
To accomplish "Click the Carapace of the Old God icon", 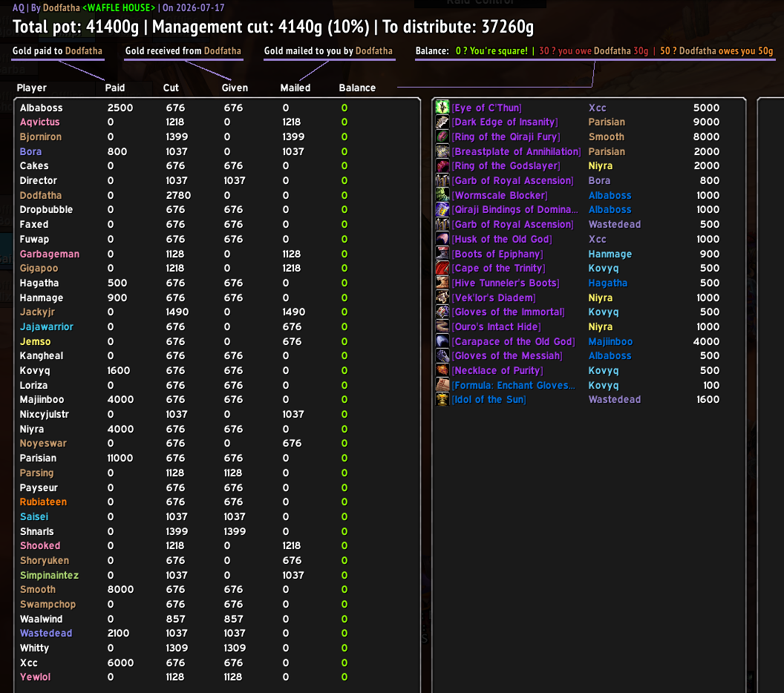I will click(x=442, y=341).
